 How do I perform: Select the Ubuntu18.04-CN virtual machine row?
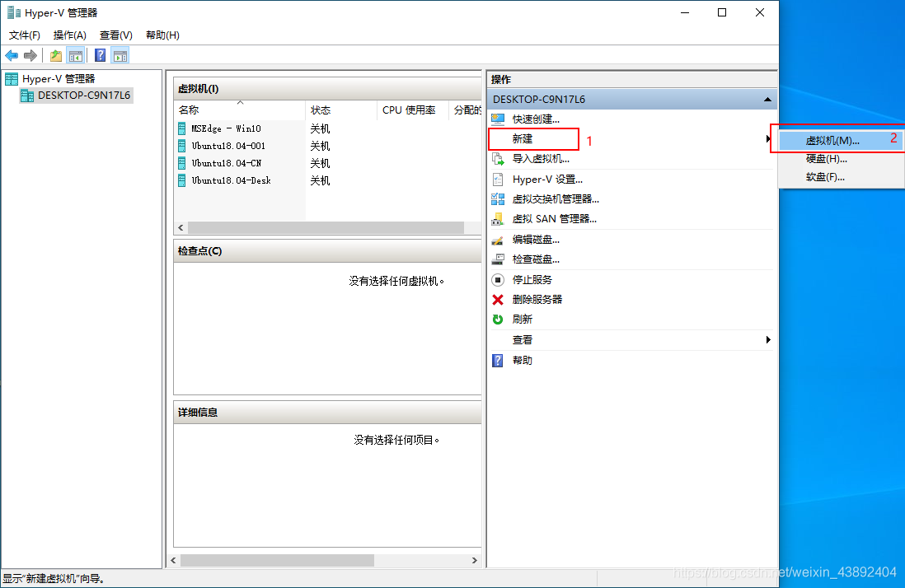point(328,163)
